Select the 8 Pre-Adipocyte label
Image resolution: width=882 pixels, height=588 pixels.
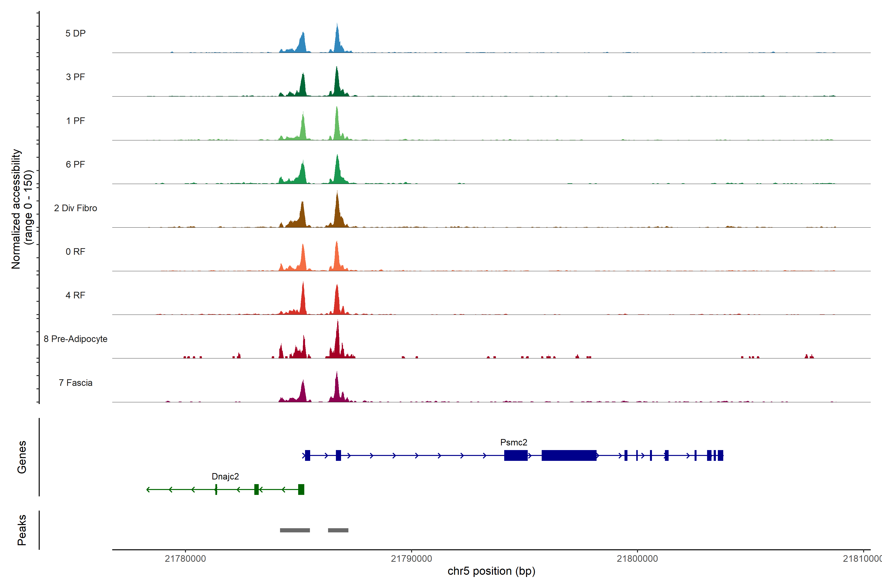coord(75,339)
